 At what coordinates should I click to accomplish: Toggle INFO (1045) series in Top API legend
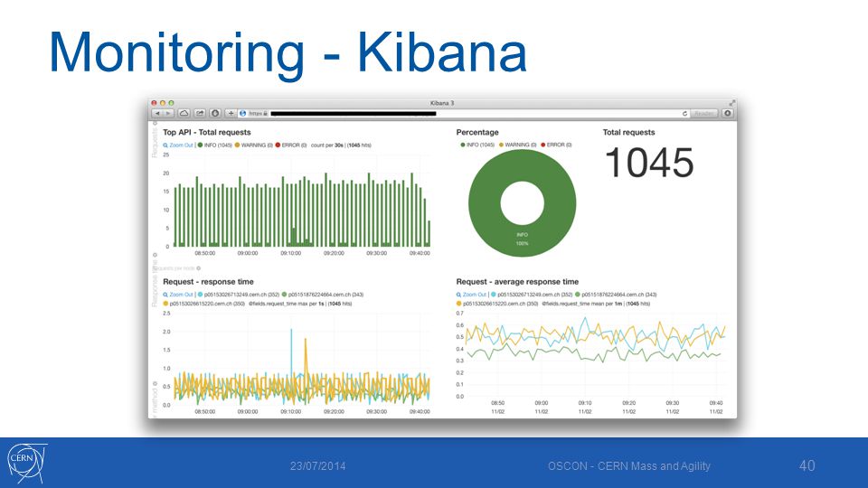[215, 145]
